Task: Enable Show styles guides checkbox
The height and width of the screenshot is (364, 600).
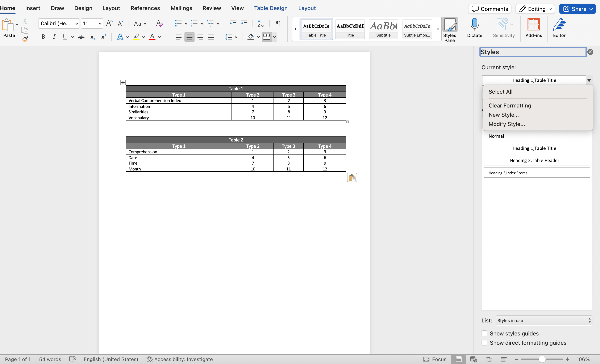Action: (484, 333)
